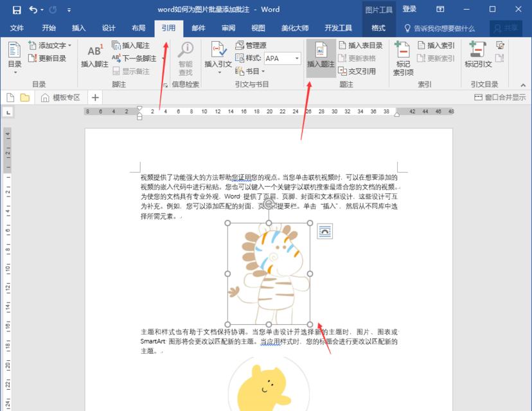Open the 样式 APA combo box

(x=283, y=58)
